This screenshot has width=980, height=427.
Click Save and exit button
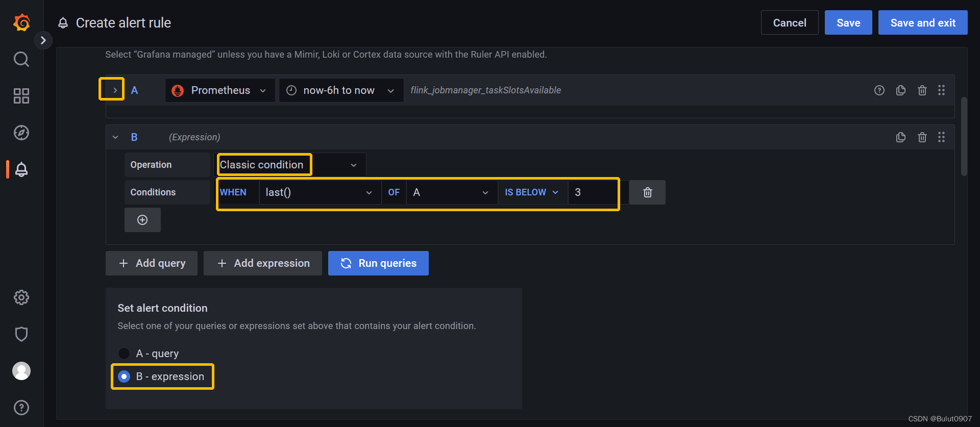click(923, 22)
